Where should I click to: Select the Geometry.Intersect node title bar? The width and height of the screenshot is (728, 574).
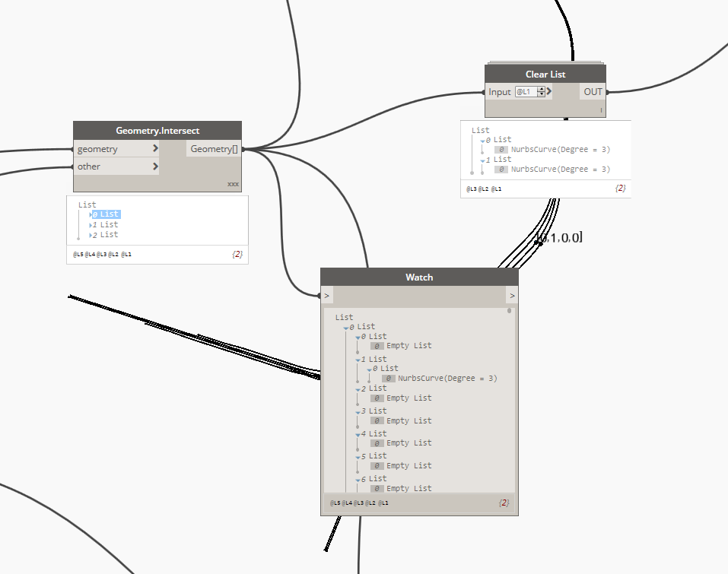point(157,131)
